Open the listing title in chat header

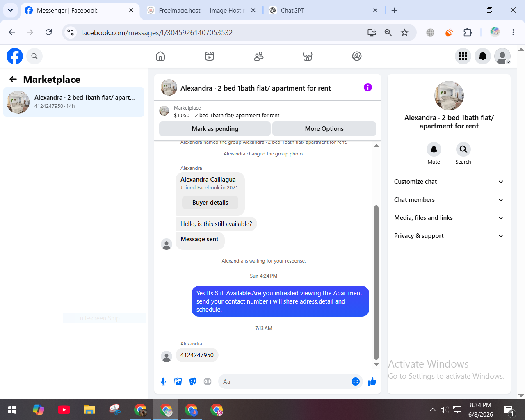[256, 88]
